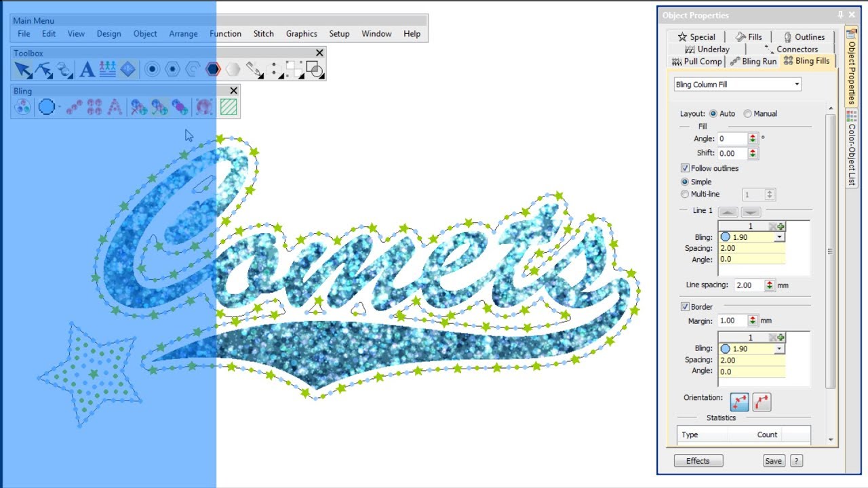Open Line 1 Bling size 1.90 dropdown
Viewport: 868px width, 488px height.
coord(780,237)
